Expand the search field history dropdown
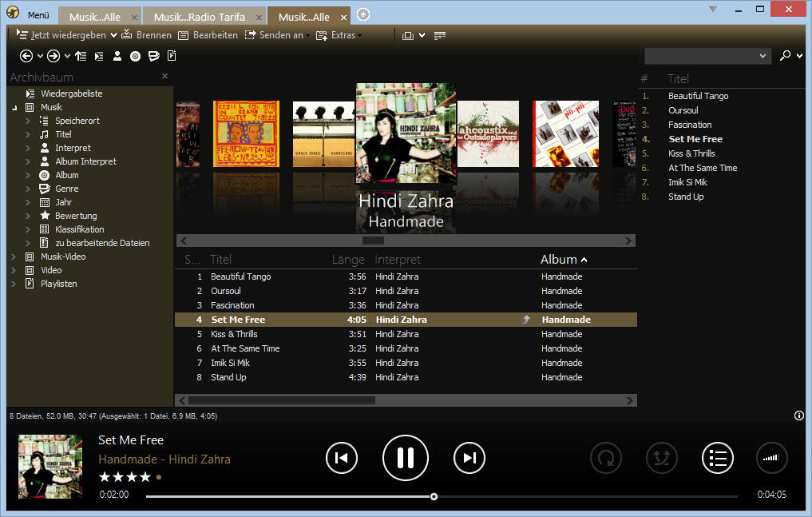This screenshot has width=812, height=517. pos(762,55)
